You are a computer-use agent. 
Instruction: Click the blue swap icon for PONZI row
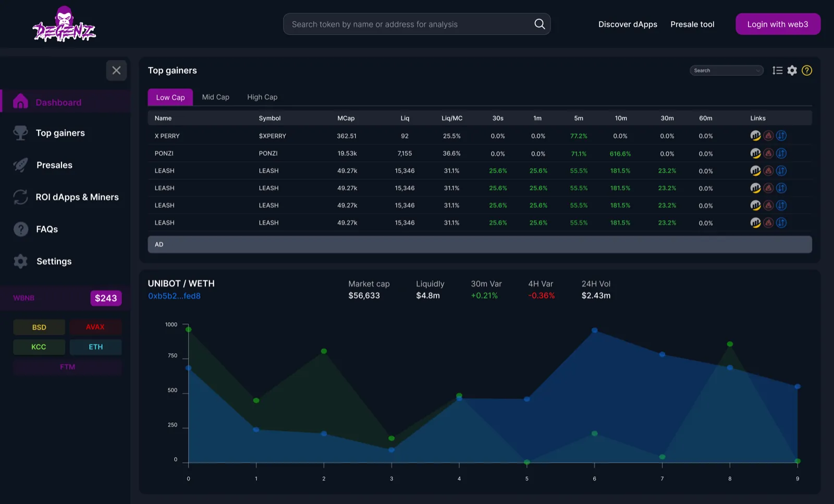click(781, 153)
